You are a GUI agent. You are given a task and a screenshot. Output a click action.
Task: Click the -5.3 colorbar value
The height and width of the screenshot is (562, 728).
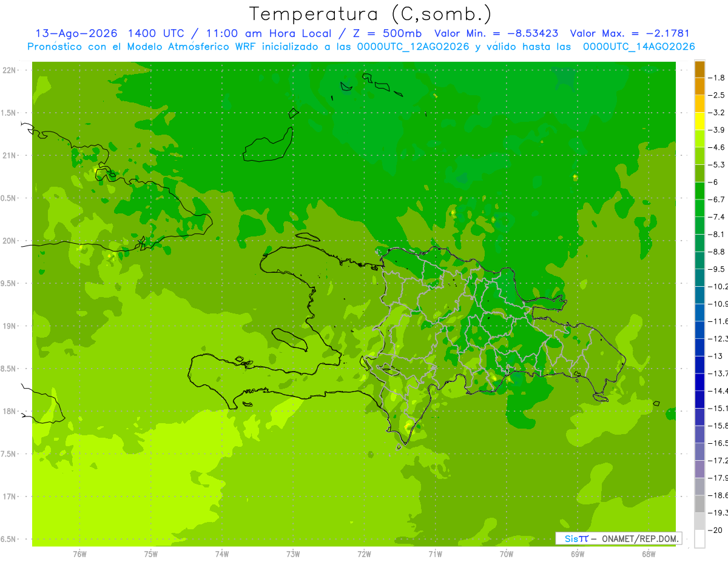[716, 164]
